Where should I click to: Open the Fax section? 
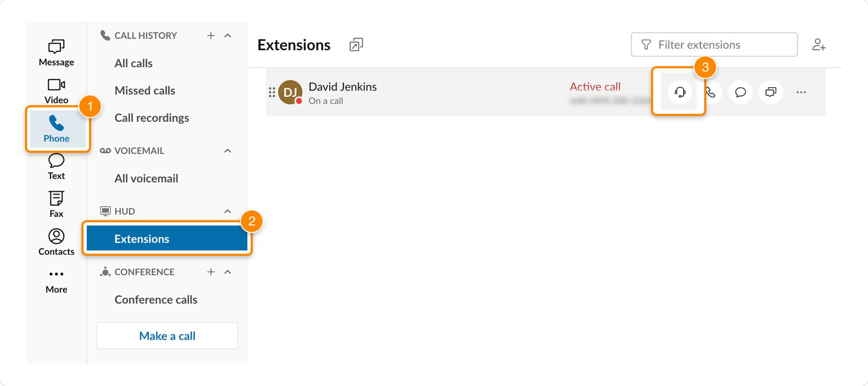click(56, 204)
